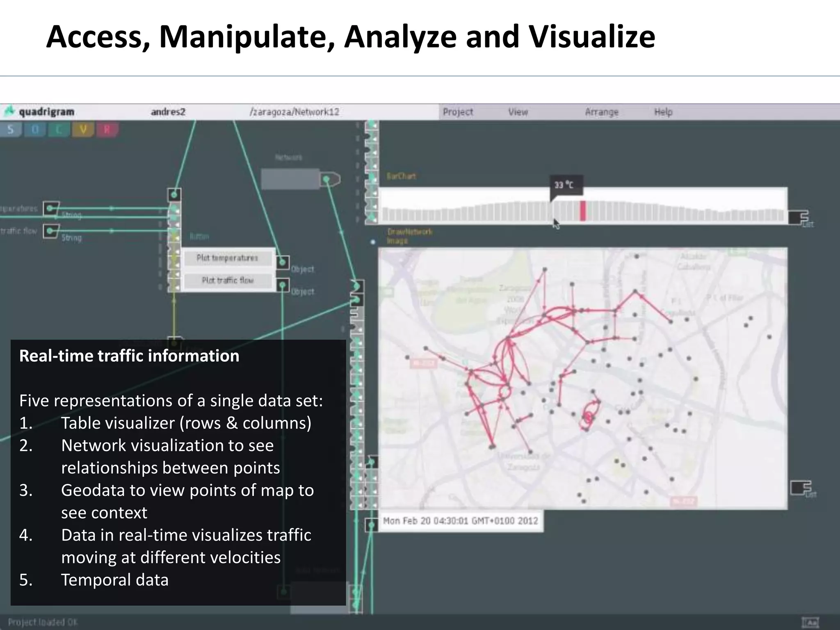Image resolution: width=840 pixels, height=630 pixels.
Task: Open the View menu
Action: pyautogui.click(x=518, y=112)
